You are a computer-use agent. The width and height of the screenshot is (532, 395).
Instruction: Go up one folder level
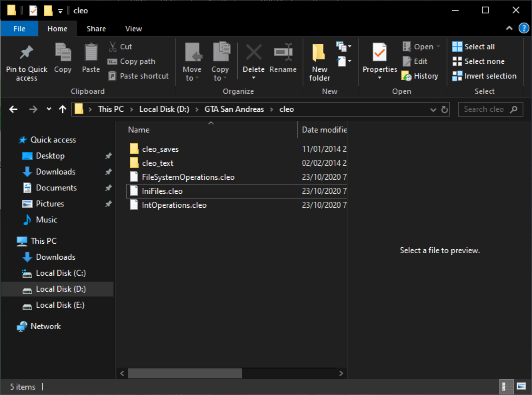pos(63,109)
